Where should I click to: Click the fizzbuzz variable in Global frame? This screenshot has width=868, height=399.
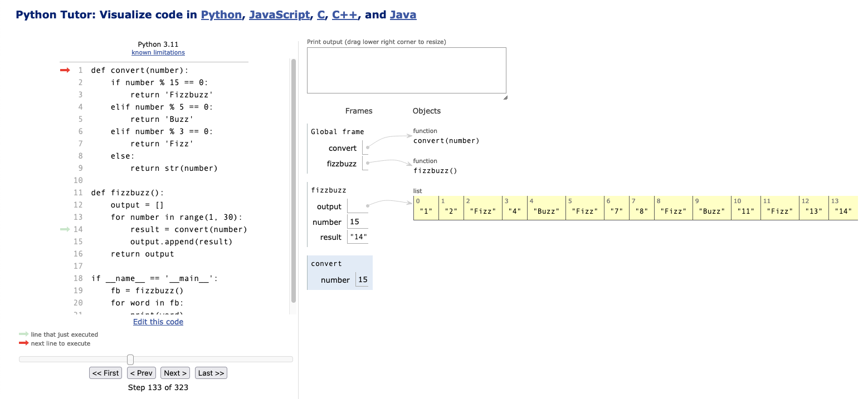click(342, 164)
